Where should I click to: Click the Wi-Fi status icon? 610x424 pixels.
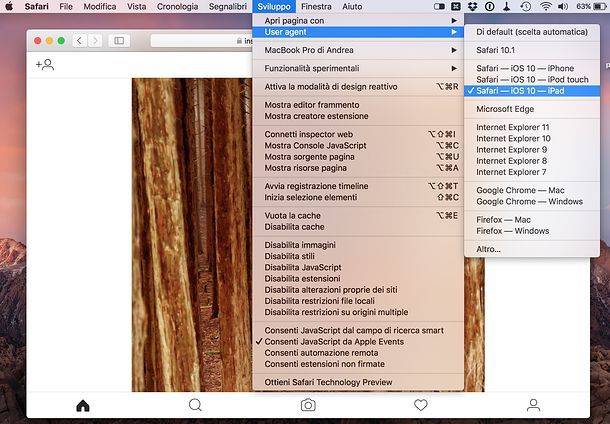546,7
